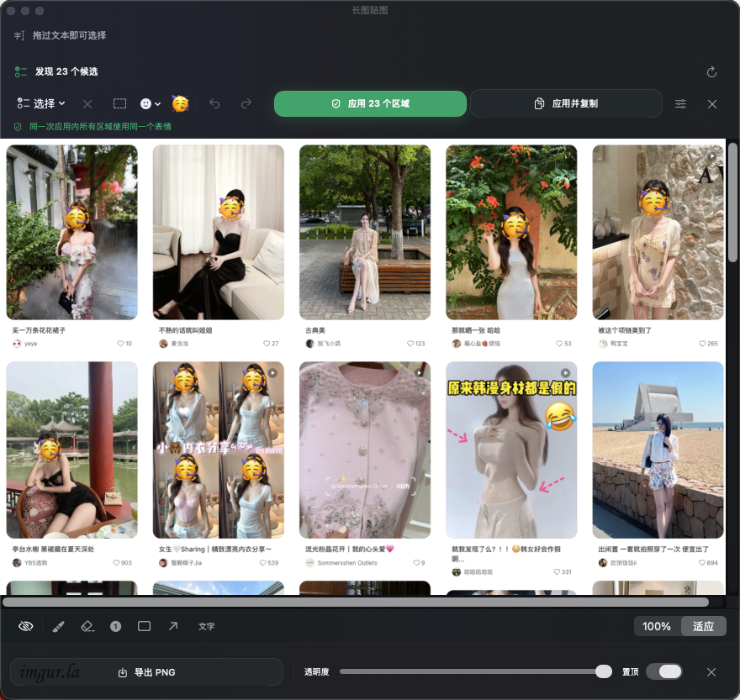Like the 亭台水榭 post heart showing 903
740x700 pixels.
pyautogui.click(x=116, y=563)
